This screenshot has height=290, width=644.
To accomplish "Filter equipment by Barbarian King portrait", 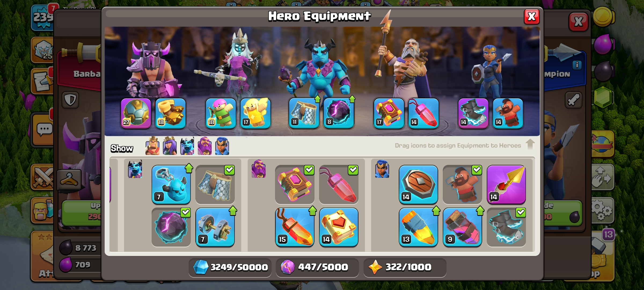I will point(152,146).
